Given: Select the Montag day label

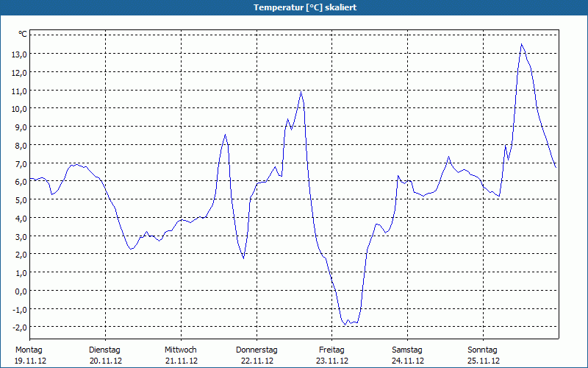Looking at the screenshot, I should point(29,350).
